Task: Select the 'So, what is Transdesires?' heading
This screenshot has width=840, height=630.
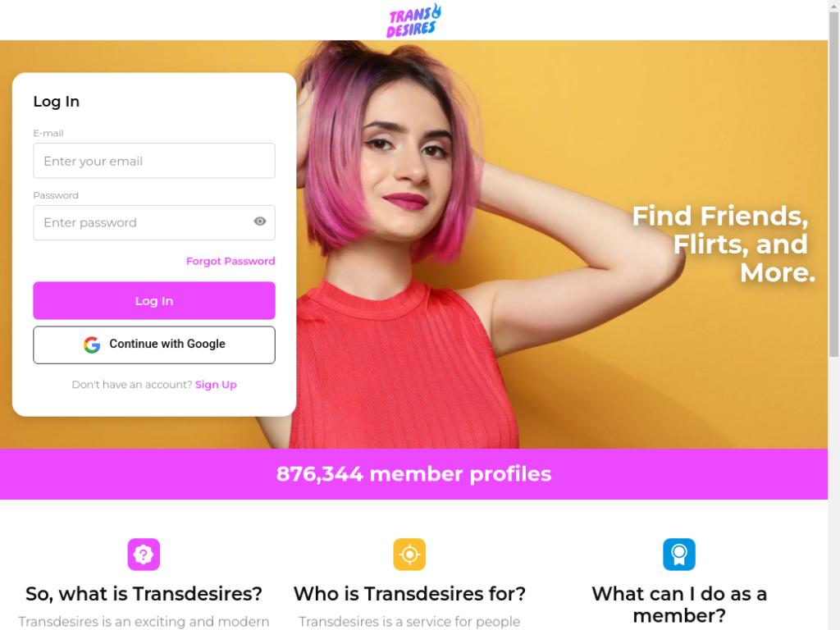Action: [144, 594]
